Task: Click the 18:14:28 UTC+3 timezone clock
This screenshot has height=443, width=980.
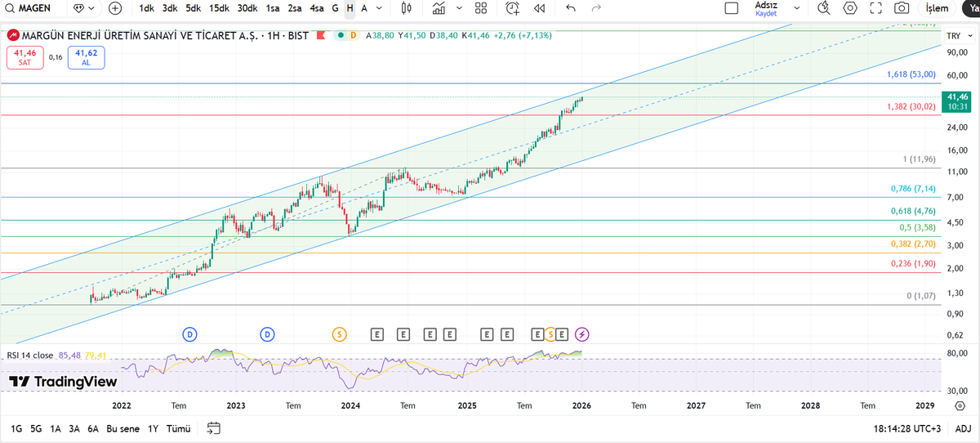Action: pos(906,428)
